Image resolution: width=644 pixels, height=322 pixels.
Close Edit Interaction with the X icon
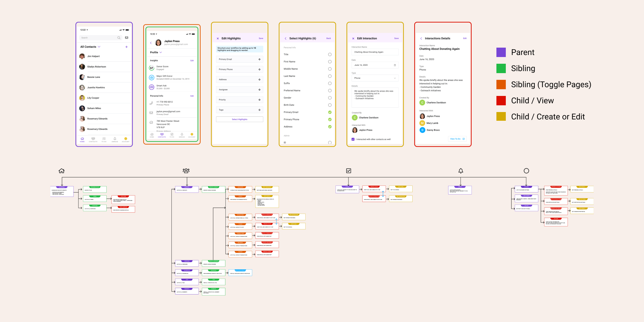coord(353,39)
